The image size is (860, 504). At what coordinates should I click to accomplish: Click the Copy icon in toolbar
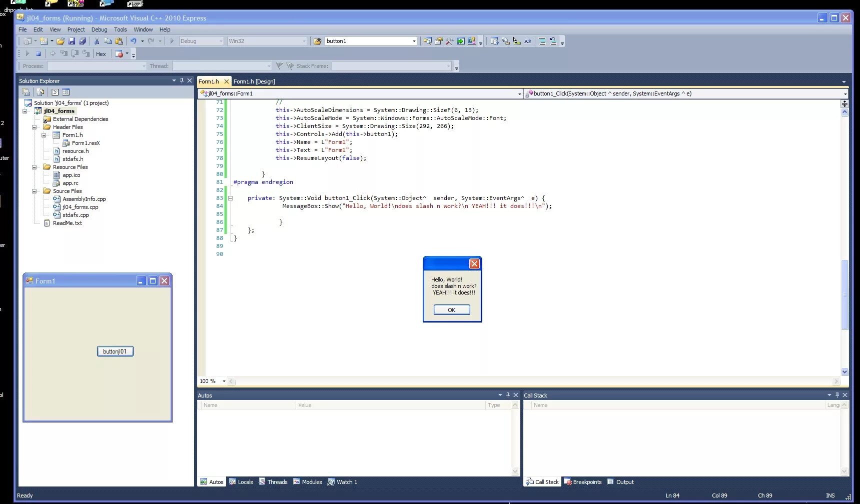click(x=108, y=41)
